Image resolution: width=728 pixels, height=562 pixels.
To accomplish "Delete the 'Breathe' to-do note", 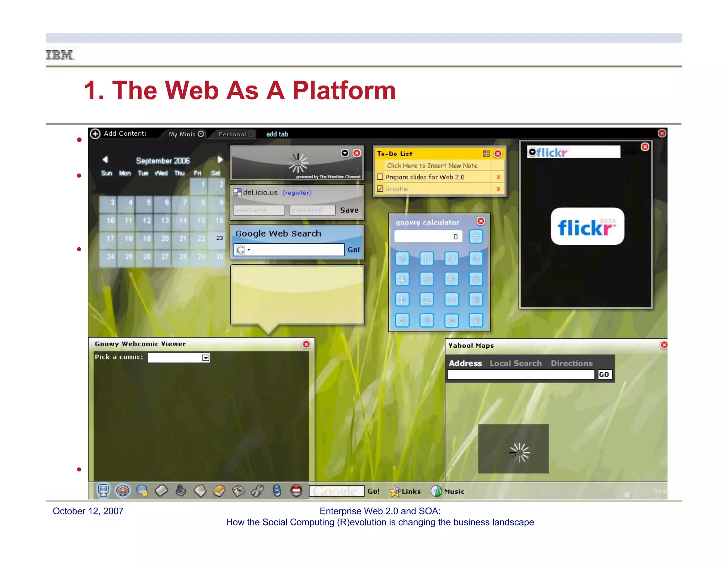I will [498, 189].
